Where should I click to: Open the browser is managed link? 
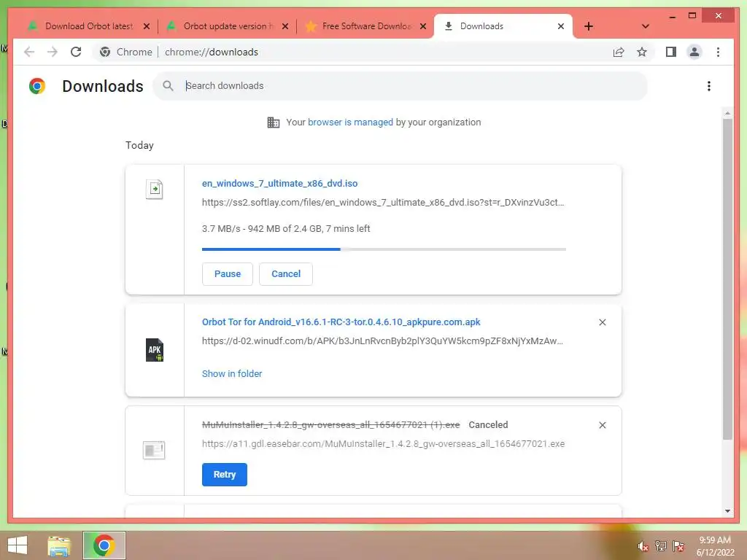[x=350, y=122]
